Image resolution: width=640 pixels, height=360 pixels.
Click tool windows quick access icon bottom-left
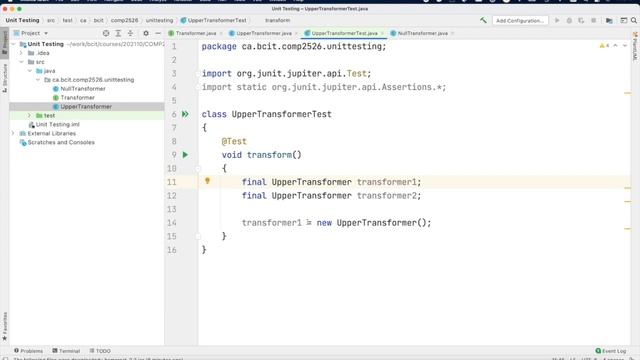click(5, 359)
